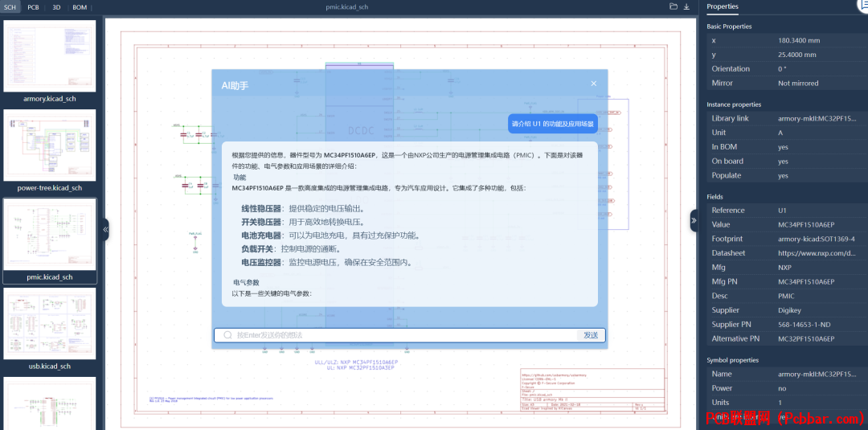Click the x coordinate 180.3400 mm

[799, 40]
